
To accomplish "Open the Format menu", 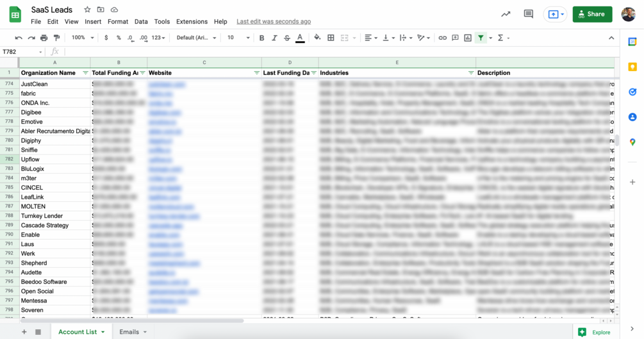I will pos(118,21).
